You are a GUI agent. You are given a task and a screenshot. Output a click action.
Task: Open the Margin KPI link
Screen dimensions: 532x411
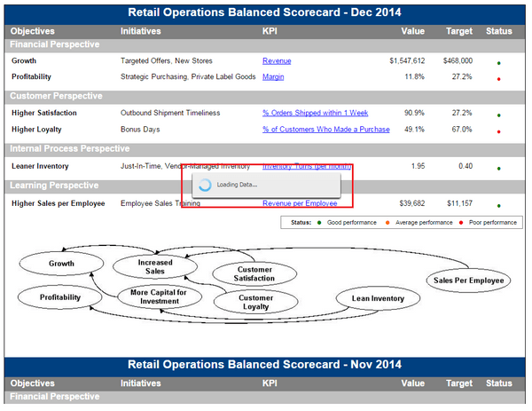click(x=273, y=76)
